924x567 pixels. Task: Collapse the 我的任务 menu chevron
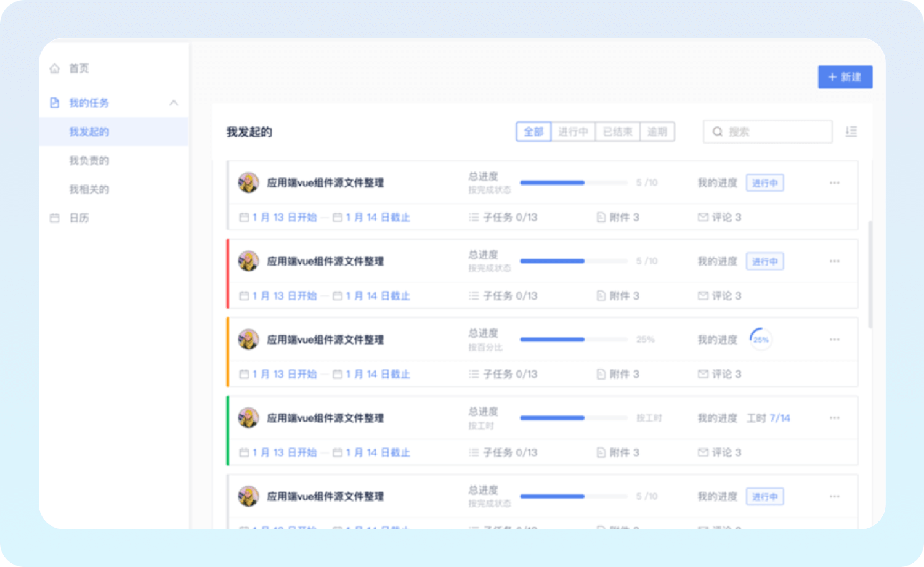(x=174, y=103)
